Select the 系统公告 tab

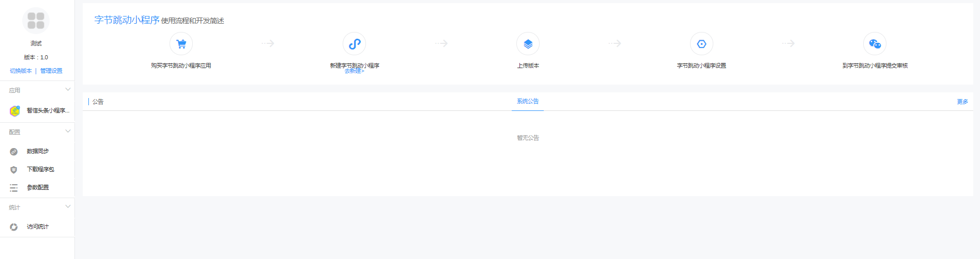(x=528, y=101)
